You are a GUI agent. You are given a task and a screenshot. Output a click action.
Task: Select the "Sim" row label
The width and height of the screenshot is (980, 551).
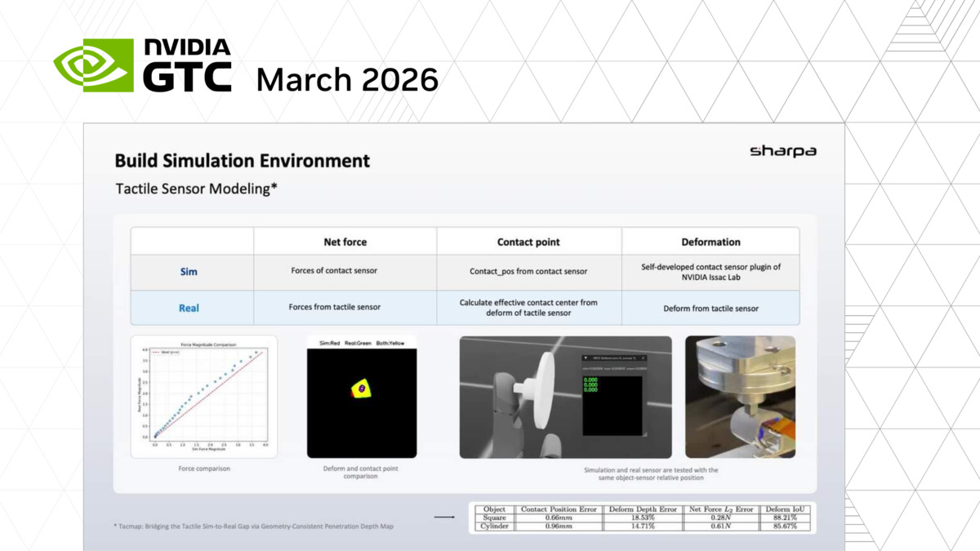coord(189,271)
